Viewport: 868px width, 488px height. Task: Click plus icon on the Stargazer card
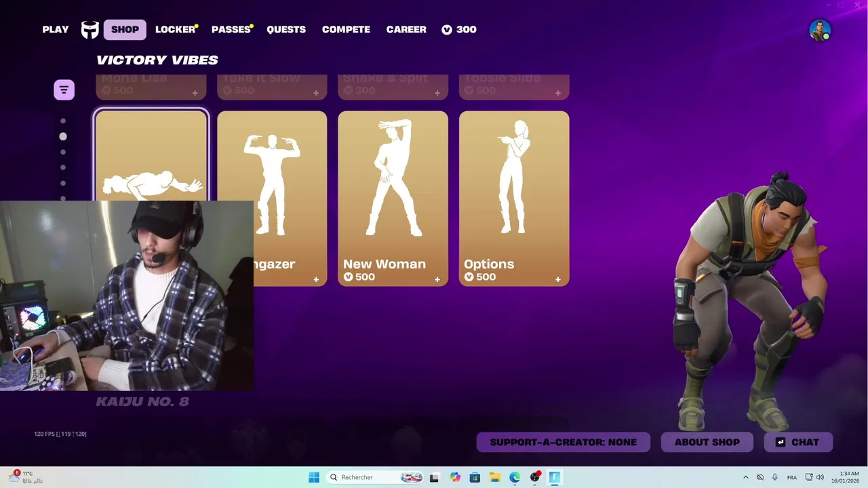click(x=316, y=279)
